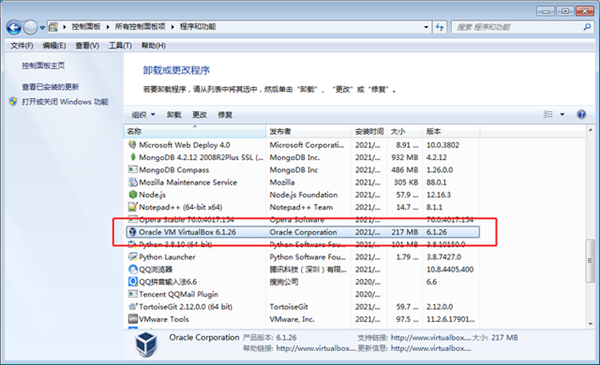Image resolution: width=600 pixels, height=365 pixels.
Task: Click the Node.js Foundation publisher cell
Action: [x=303, y=195]
